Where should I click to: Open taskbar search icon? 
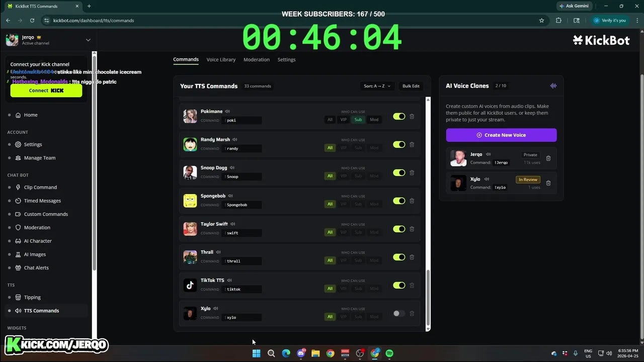click(271, 353)
